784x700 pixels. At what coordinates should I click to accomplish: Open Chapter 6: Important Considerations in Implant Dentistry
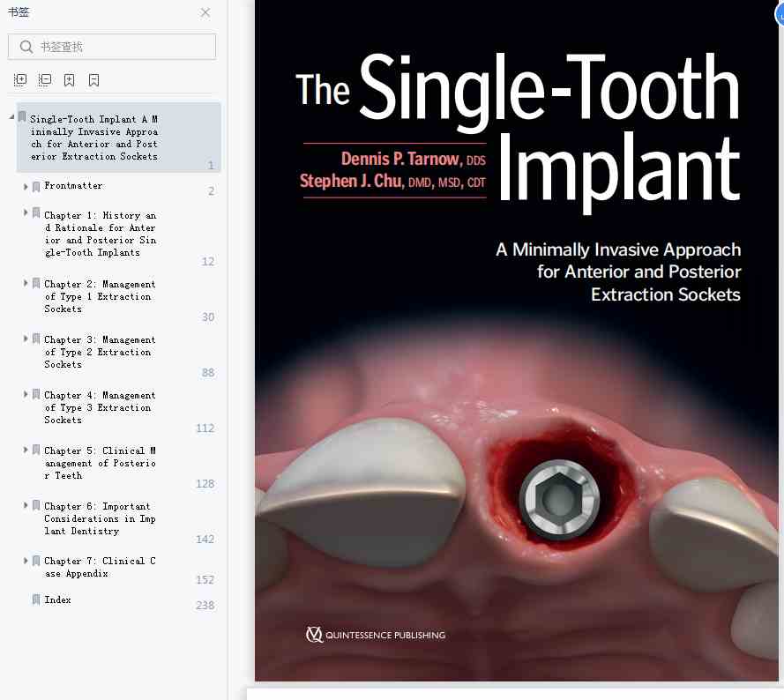coord(100,518)
